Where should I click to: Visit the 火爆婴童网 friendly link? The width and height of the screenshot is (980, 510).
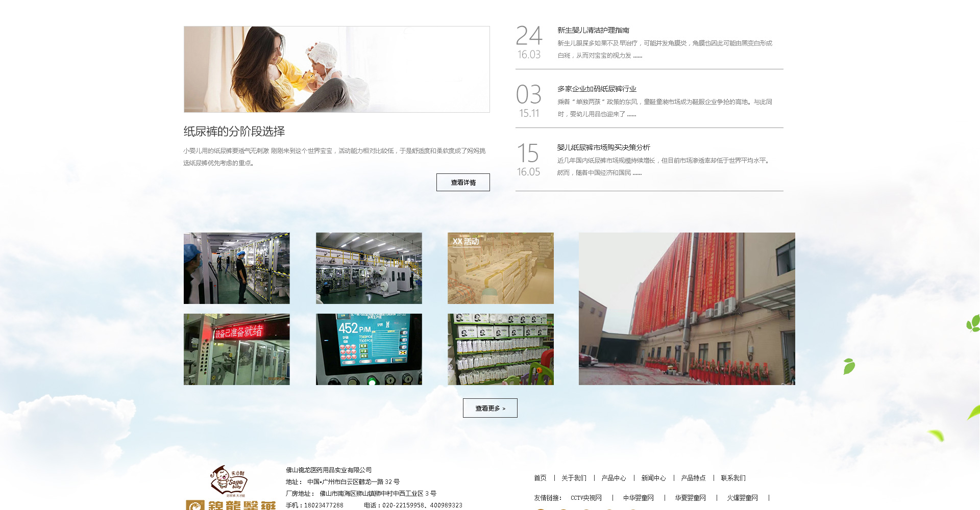tap(742, 498)
